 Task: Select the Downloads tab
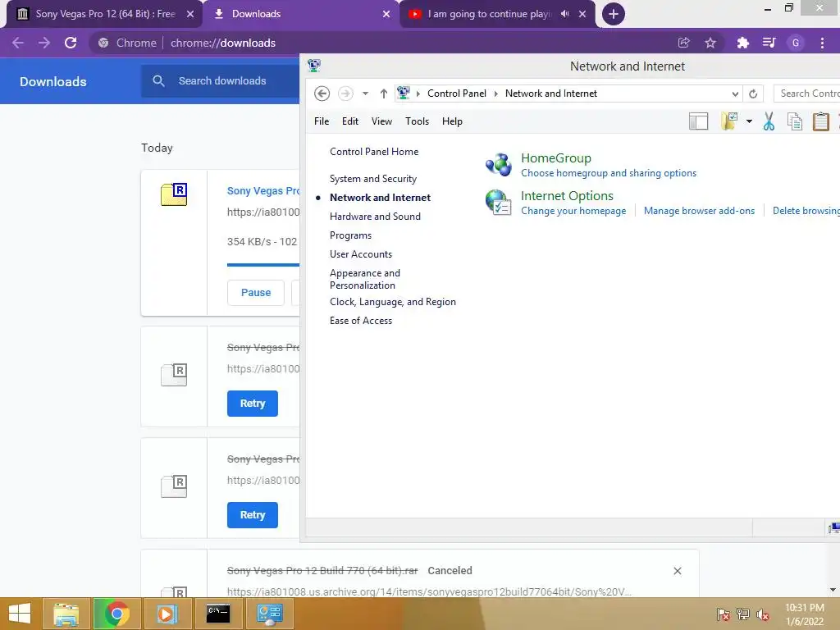point(301,14)
